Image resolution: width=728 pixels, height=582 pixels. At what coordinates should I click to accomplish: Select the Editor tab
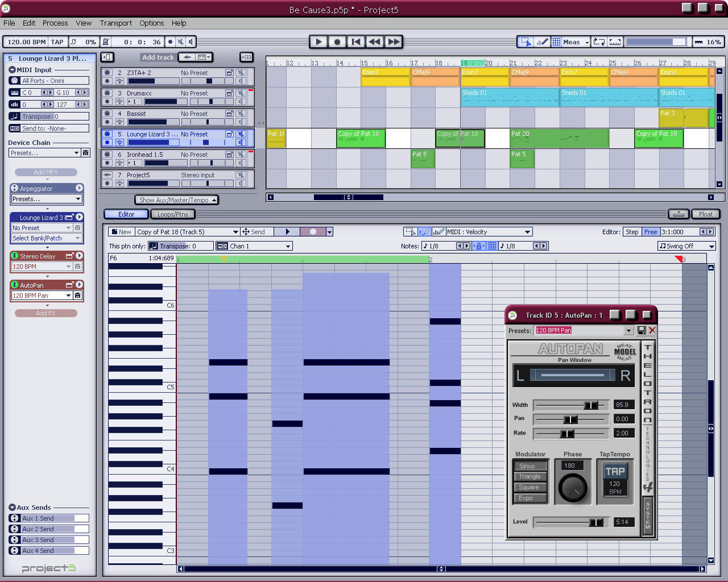coord(126,214)
